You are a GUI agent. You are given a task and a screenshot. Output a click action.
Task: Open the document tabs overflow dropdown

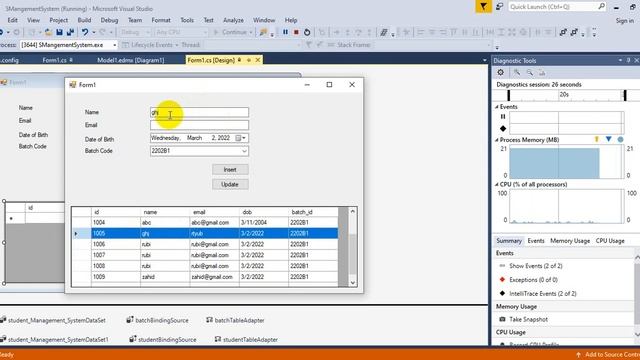484,60
